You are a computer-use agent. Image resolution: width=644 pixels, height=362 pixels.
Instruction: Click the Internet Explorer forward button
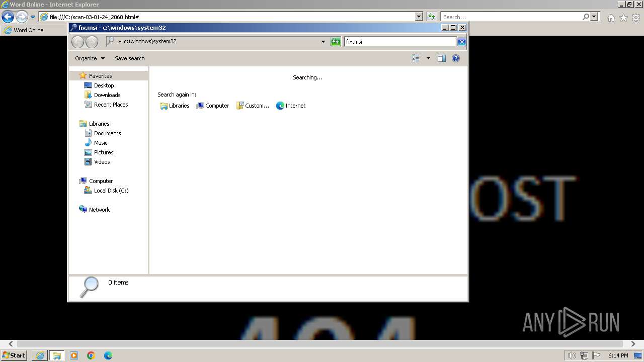(22, 17)
